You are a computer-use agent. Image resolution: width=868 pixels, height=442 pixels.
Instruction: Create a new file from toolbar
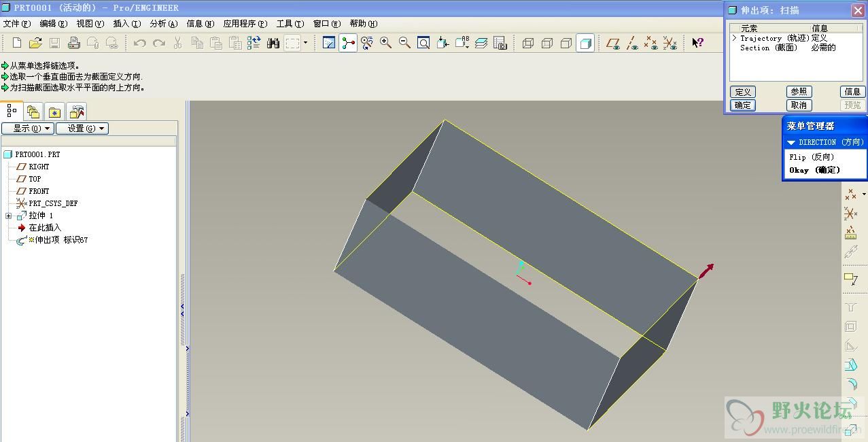click(17, 43)
